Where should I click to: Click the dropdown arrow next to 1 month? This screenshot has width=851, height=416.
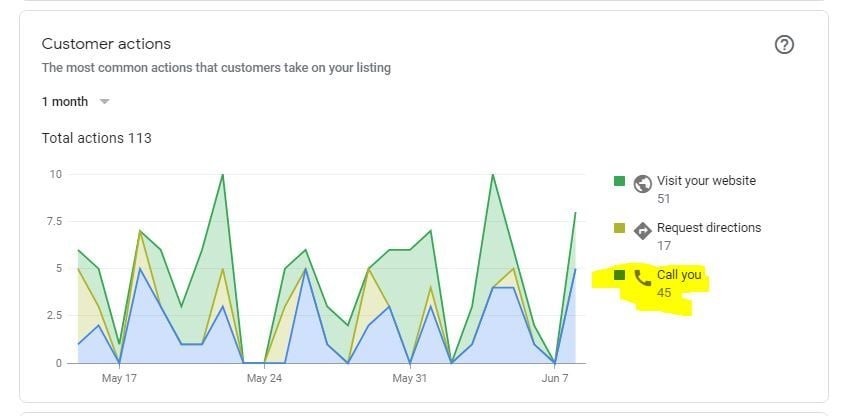tap(105, 101)
